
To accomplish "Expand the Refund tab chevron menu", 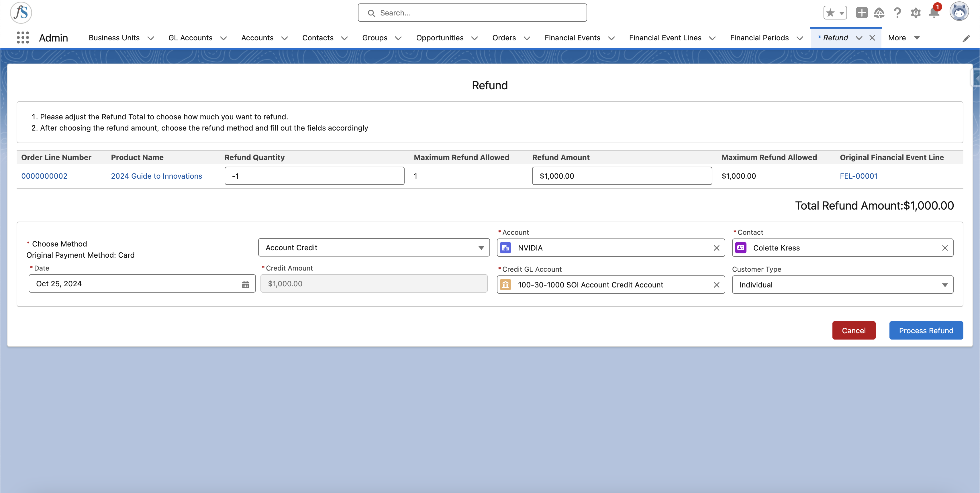I will click(x=859, y=38).
